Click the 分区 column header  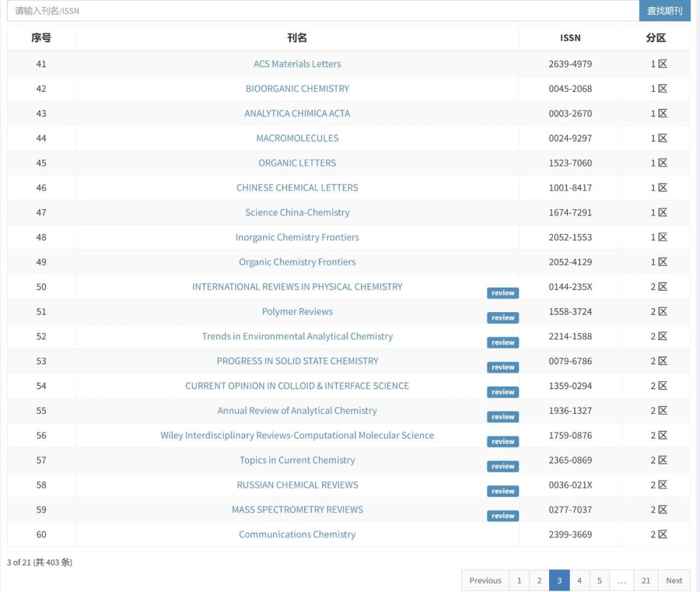[655, 38]
